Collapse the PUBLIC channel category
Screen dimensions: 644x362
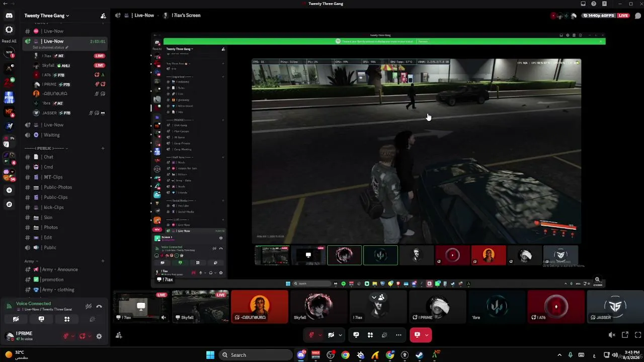[x=45, y=148]
